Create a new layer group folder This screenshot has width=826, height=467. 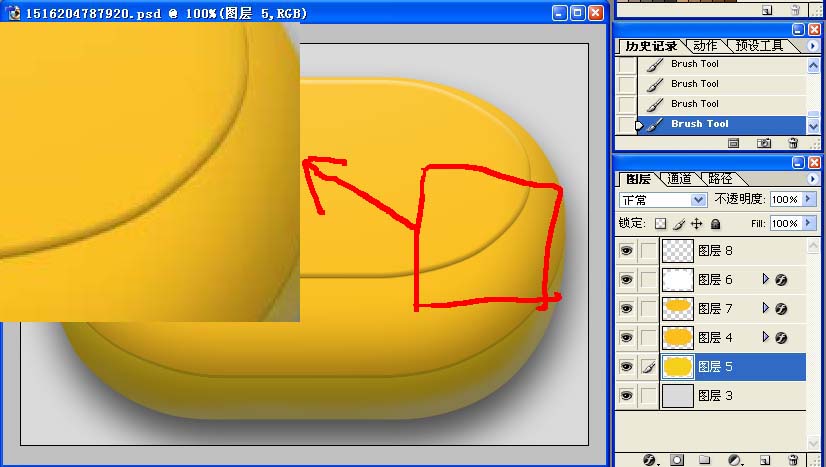(x=705, y=460)
